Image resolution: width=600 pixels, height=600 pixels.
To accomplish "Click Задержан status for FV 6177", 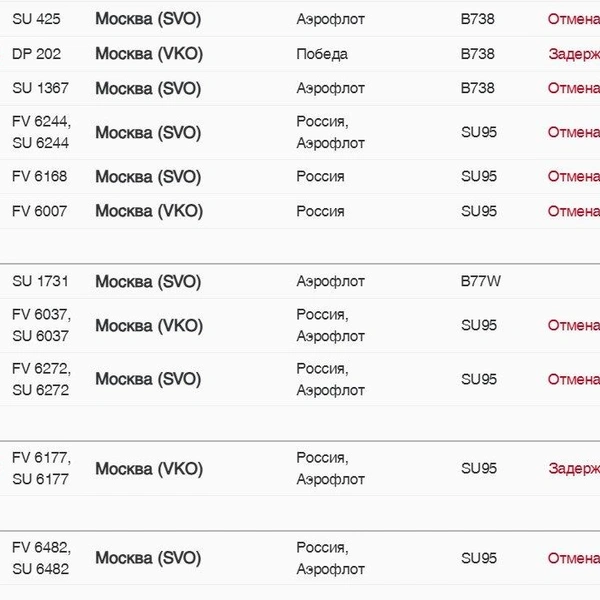I will click(x=574, y=468).
